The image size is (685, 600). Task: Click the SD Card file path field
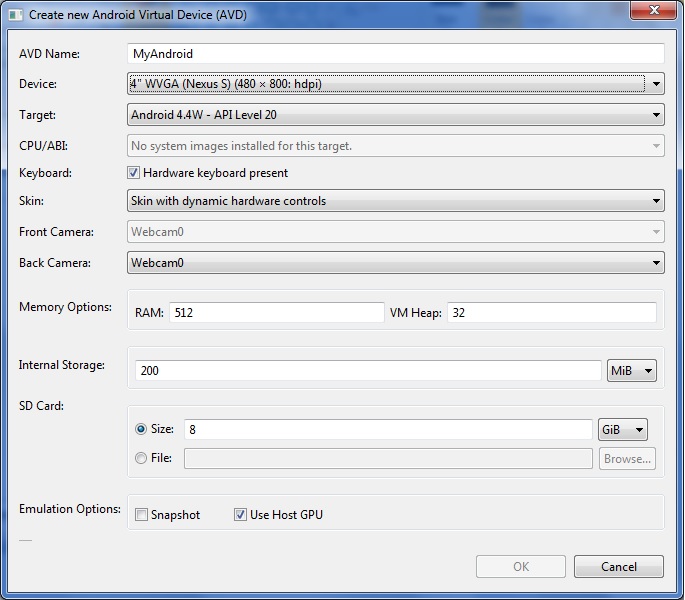(x=388, y=458)
